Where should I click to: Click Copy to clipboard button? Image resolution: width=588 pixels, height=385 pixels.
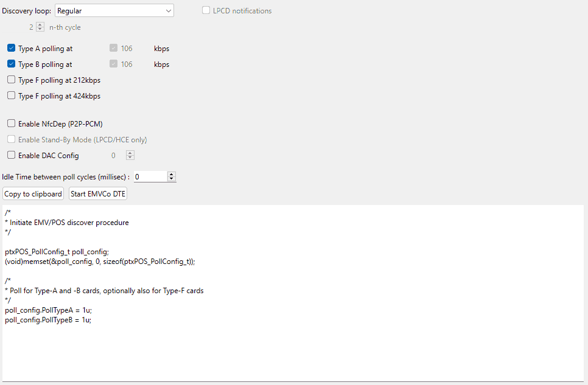click(33, 194)
